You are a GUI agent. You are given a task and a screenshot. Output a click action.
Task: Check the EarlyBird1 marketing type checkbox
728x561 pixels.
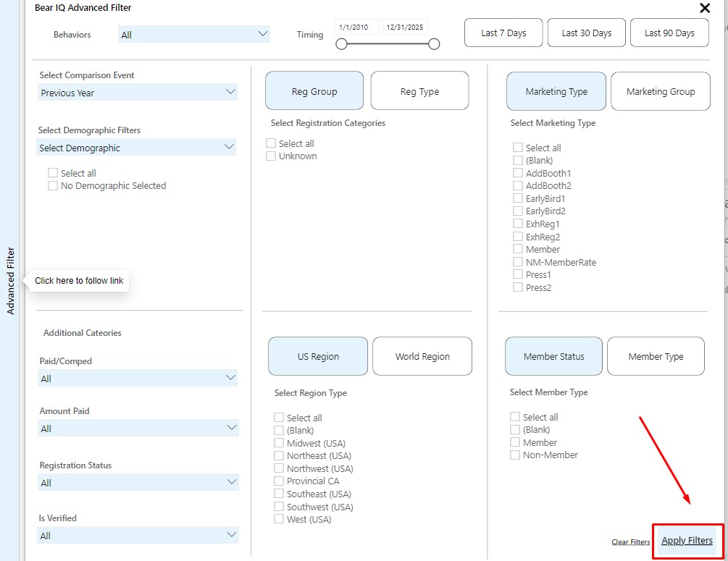click(x=518, y=198)
